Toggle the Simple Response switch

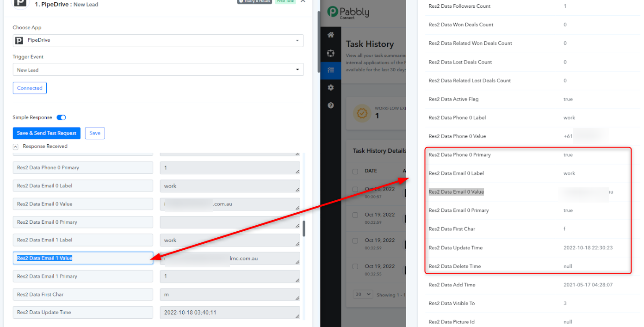[x=61, y=117]
